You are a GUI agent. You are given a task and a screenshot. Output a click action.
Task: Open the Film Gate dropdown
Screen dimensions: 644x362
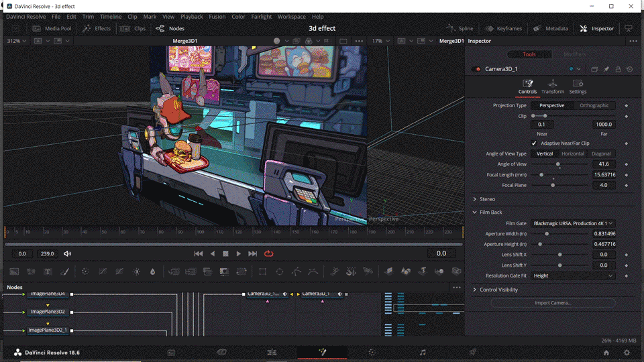[x=573, y=223]
